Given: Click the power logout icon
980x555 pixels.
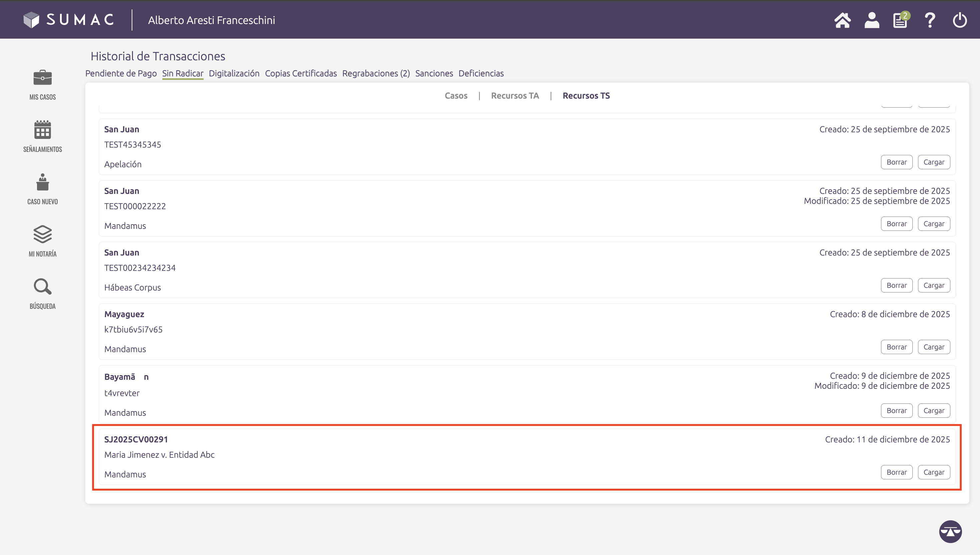Looking at the screenshot, I should coord(959,20).
